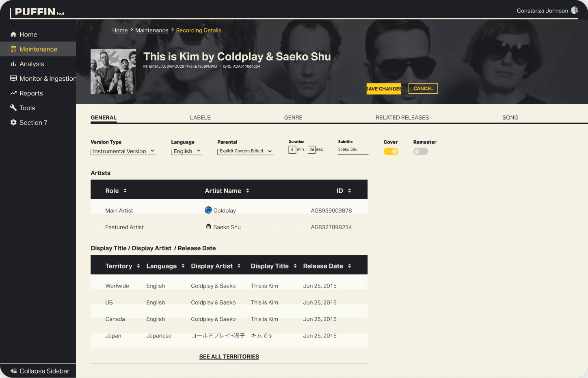Viewport: 588px width, 378px height.
Task: Sort by Display Title column arrows
Action: point(295,266)
